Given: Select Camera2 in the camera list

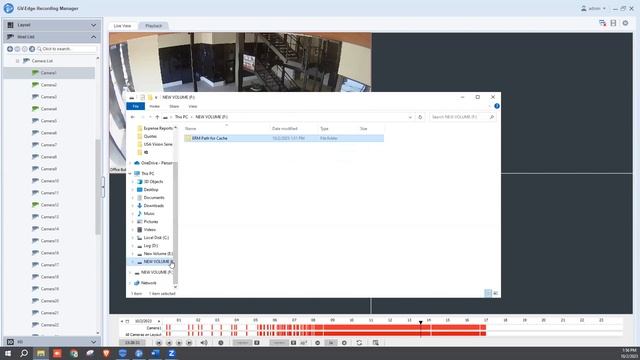Looking at the screenshot, I should point(49,85).
